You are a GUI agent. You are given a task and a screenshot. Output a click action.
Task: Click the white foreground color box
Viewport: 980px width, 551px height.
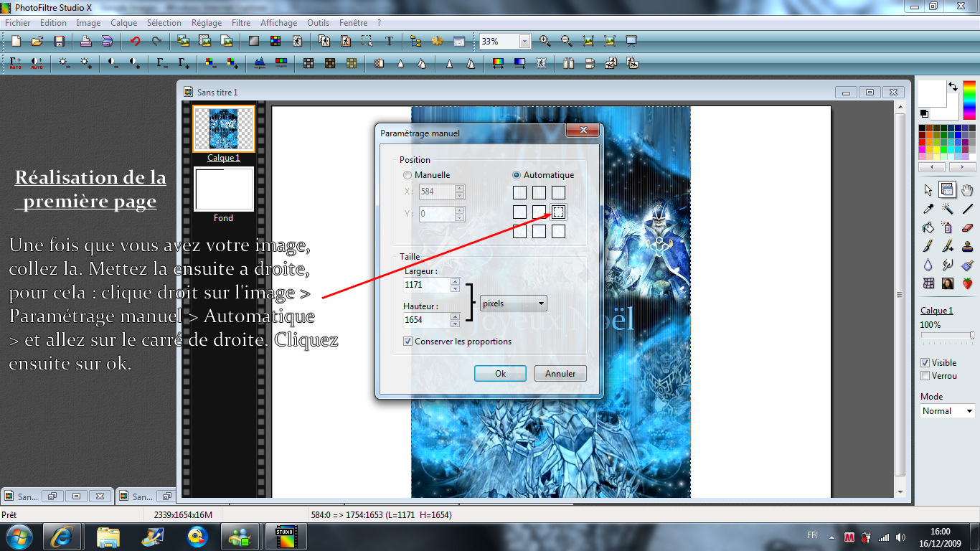tap(933, 94)
